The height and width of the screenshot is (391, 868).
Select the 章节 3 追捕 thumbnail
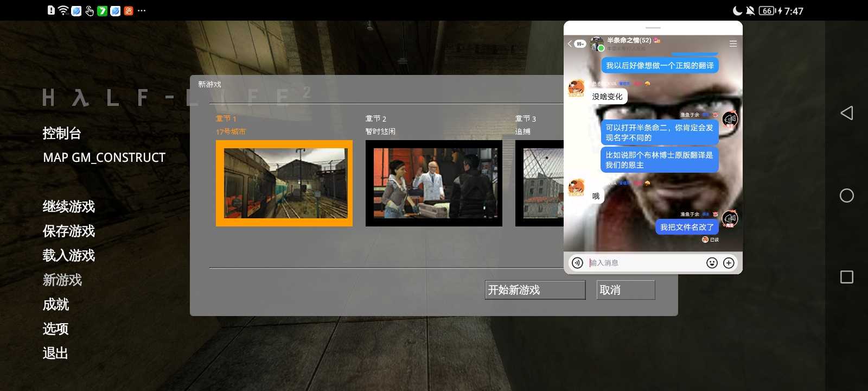point(540,183)
